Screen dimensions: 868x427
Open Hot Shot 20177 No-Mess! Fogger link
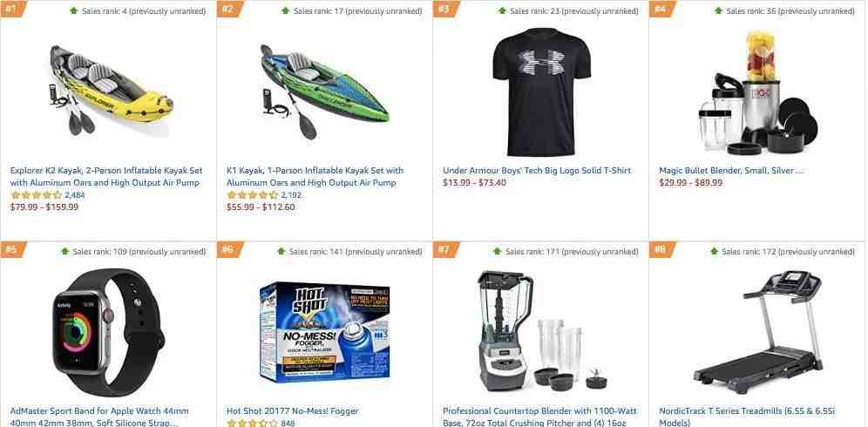pos(292,411)
